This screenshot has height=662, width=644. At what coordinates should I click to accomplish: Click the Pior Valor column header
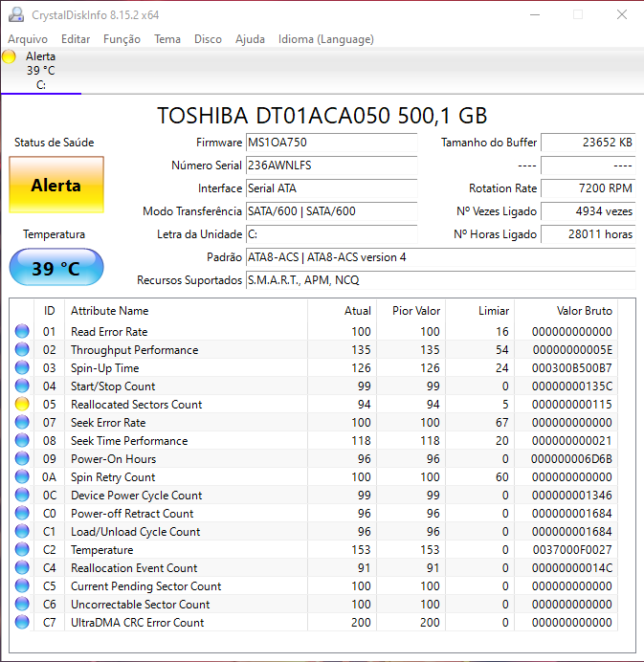pyautogui.click(x=411, y=311)
